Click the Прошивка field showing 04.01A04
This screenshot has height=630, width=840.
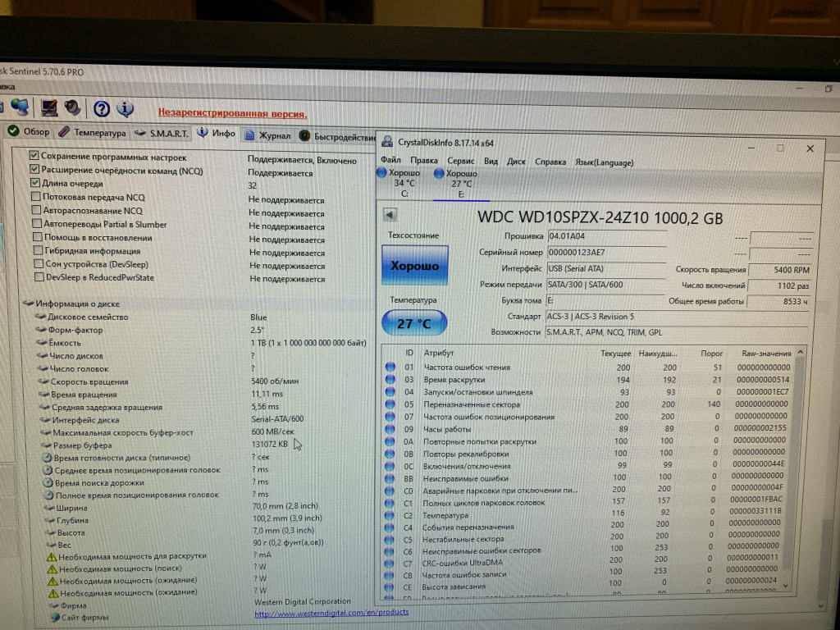coord(606,235)
